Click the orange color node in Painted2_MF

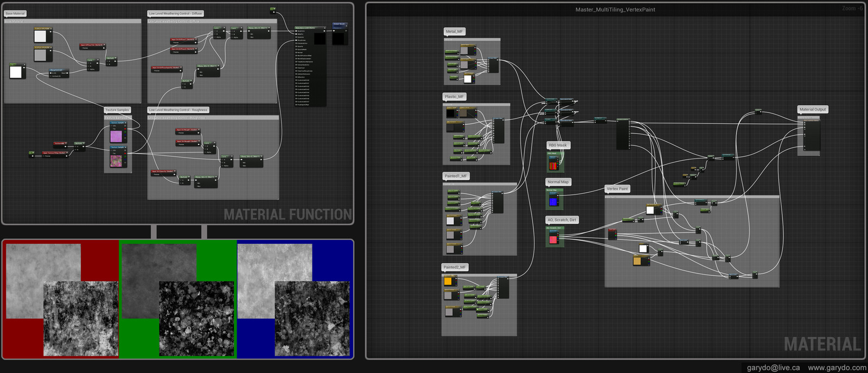tap(448, 281)
